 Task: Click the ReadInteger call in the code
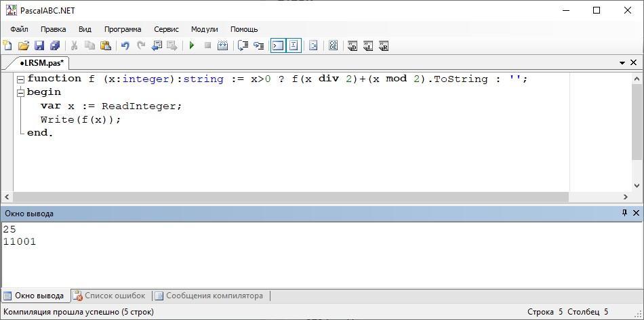(x=139, y=106)
